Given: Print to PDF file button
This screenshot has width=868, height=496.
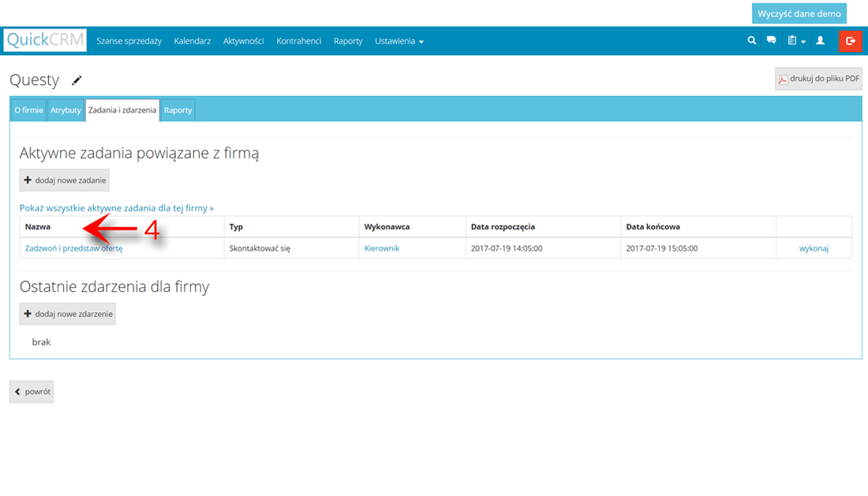Looking at the screenshot, I should click(x=818, y=79).
